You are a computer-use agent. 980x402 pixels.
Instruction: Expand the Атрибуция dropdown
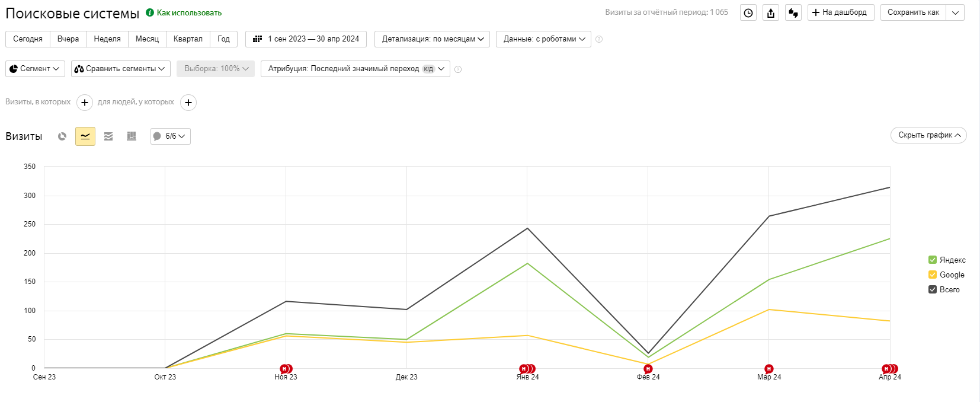[x=356, y=69]
